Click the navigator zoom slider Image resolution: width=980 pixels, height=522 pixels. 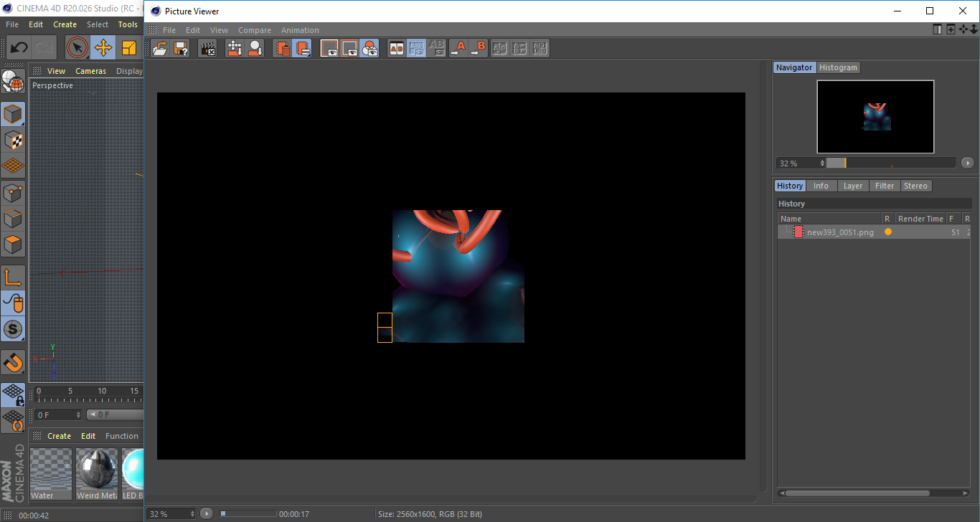point(891,163)
